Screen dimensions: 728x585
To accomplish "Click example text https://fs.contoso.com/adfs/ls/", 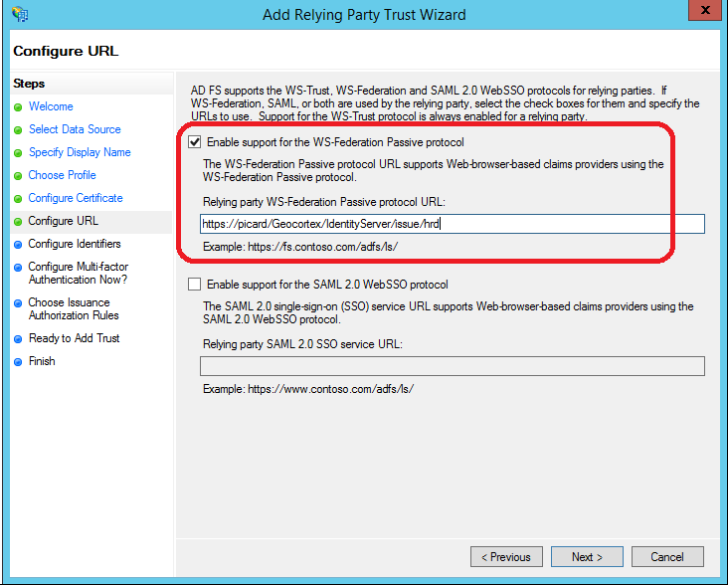I will click(x=322, y=247).
